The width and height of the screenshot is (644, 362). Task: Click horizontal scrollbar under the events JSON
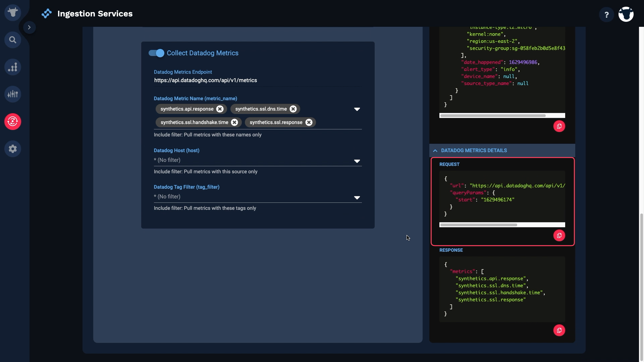tap(493, 116)
